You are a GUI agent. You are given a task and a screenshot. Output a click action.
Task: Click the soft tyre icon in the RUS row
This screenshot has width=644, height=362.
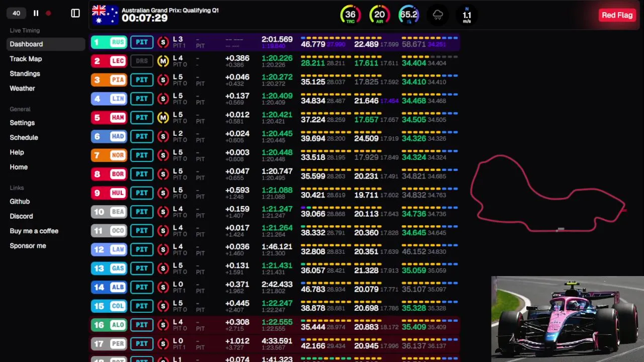[x=163, y=42]
